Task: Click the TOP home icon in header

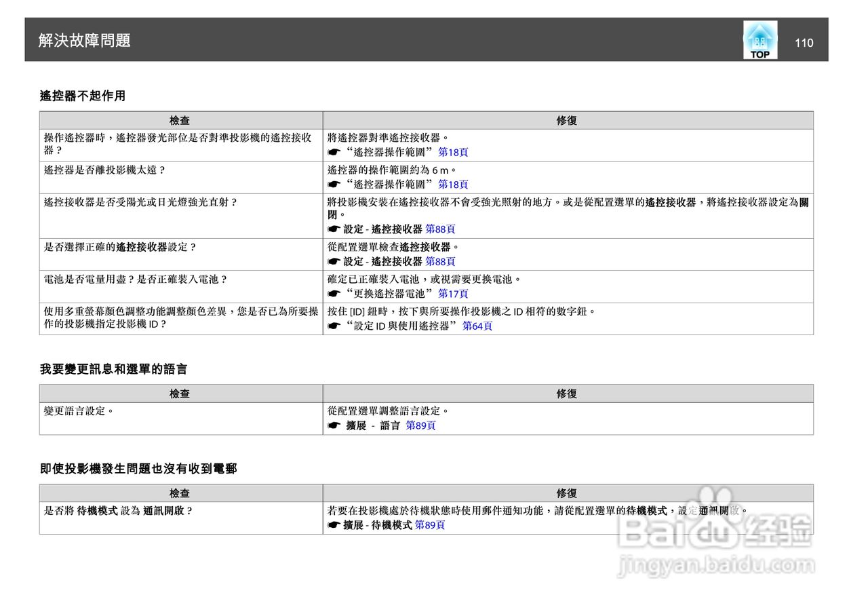Action: (760, 40)
